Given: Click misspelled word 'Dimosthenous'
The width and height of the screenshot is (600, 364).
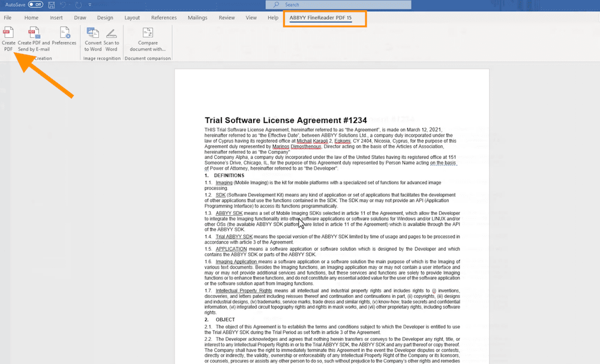Looking at the screenshot, I should (x=306, y=146).
